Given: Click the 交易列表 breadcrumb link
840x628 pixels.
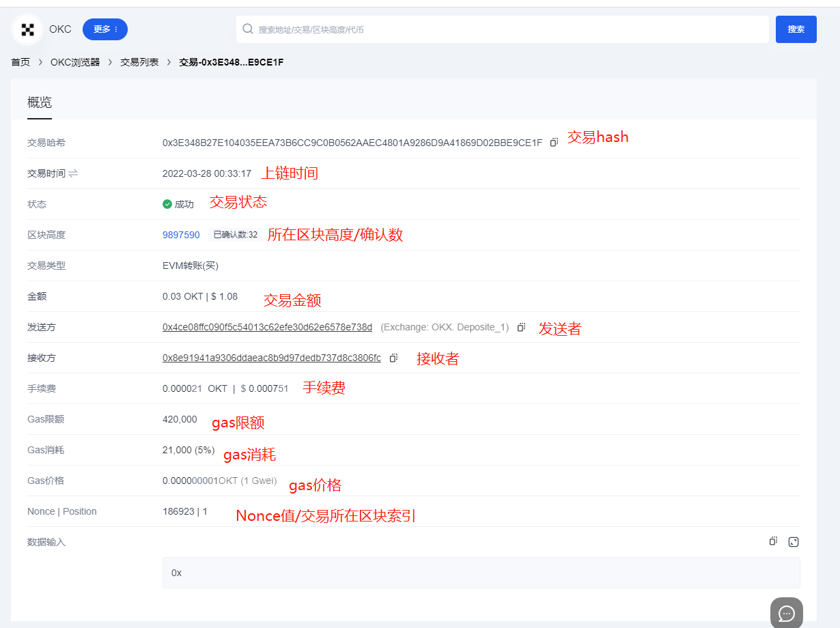Looking at the screenshot, I should (139, 61).
